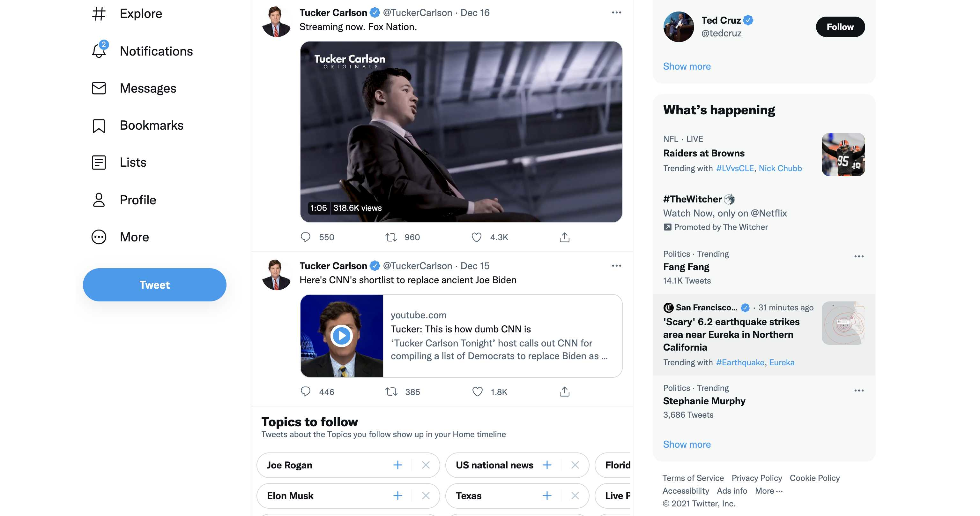980x516 pixels.
Task: Open the Dec 15 tweet date link
Action: pos(475,266)
